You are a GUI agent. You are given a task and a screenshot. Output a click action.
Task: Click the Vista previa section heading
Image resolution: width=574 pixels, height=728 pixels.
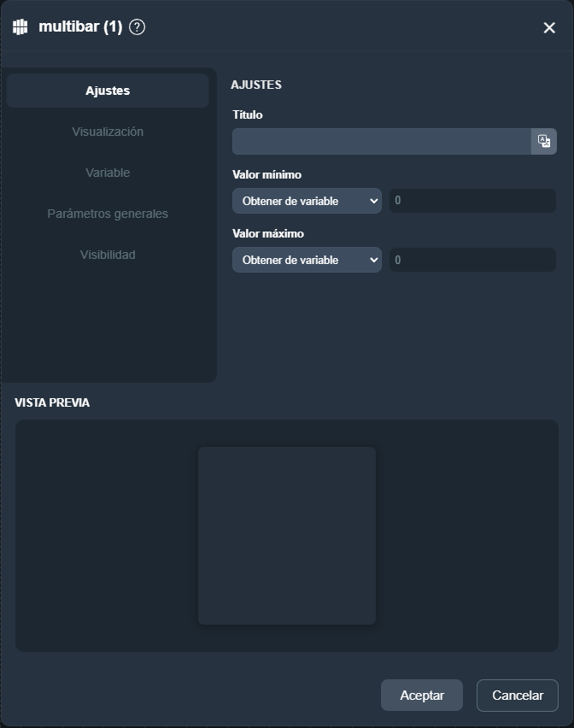click(x=52, y=402)
